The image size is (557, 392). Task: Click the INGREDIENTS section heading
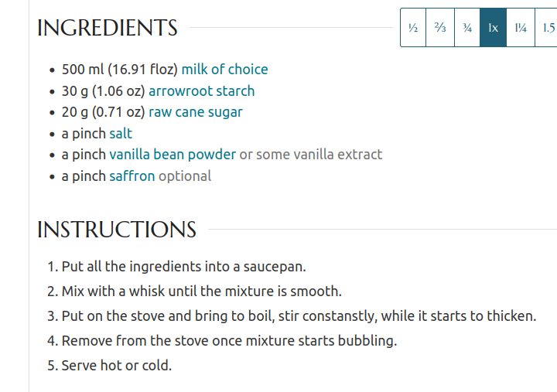pos(108,28)
